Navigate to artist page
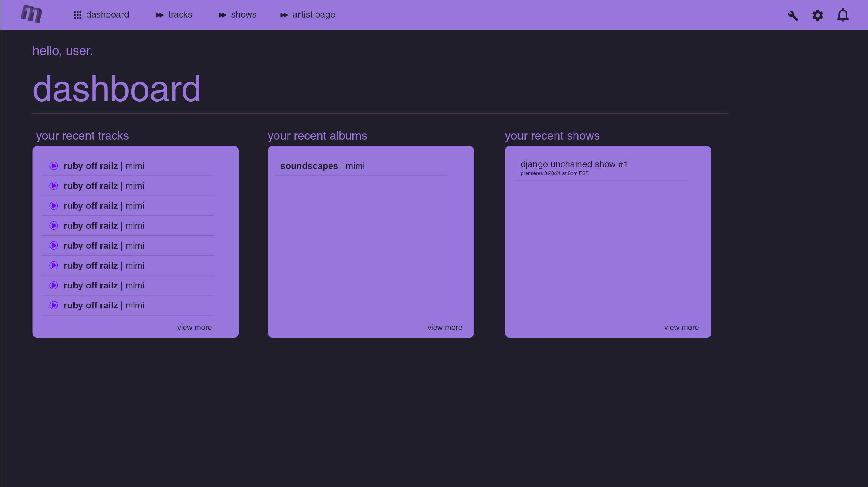Screen dimensions: 868x487 (x=313, y=15)
